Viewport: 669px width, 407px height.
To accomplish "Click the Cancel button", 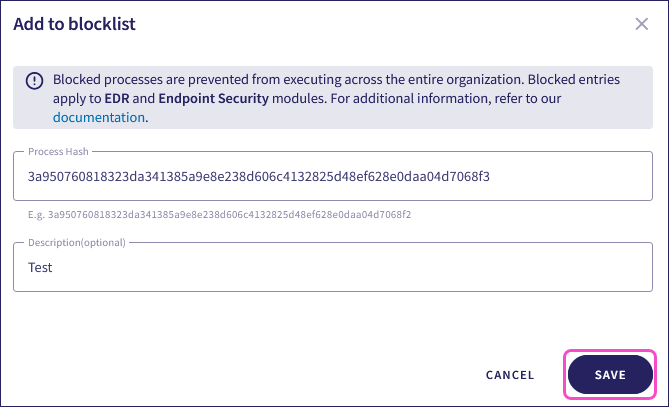I will [x=510, y=375].
